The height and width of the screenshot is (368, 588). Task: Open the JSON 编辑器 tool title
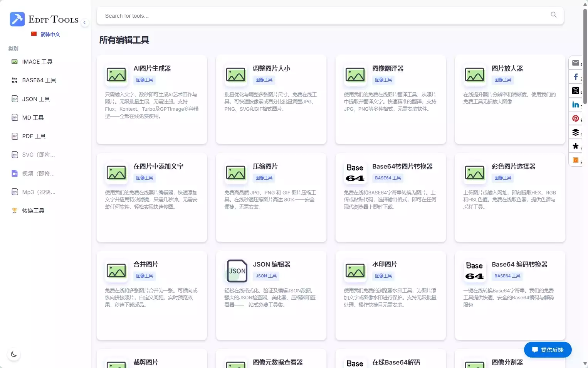pos(272,264)
